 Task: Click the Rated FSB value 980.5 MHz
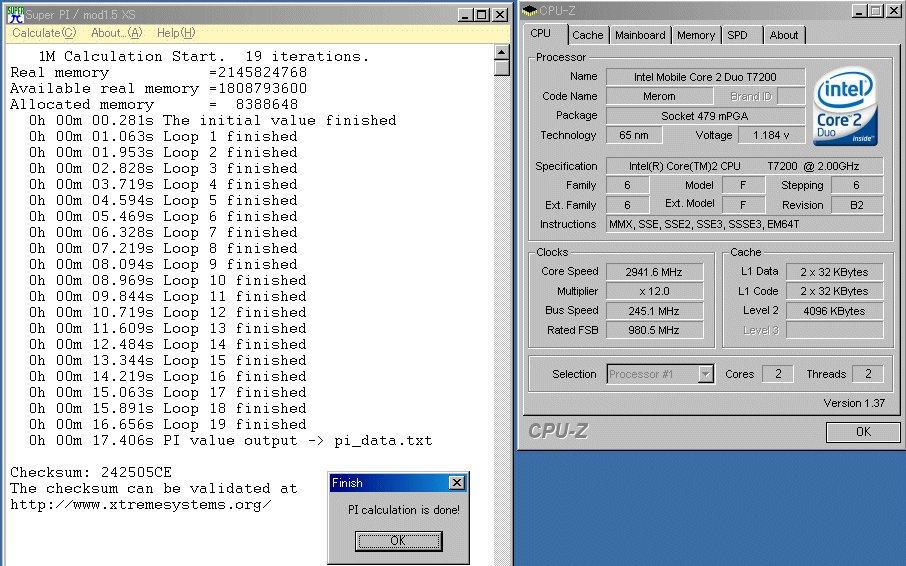(654, 330)
